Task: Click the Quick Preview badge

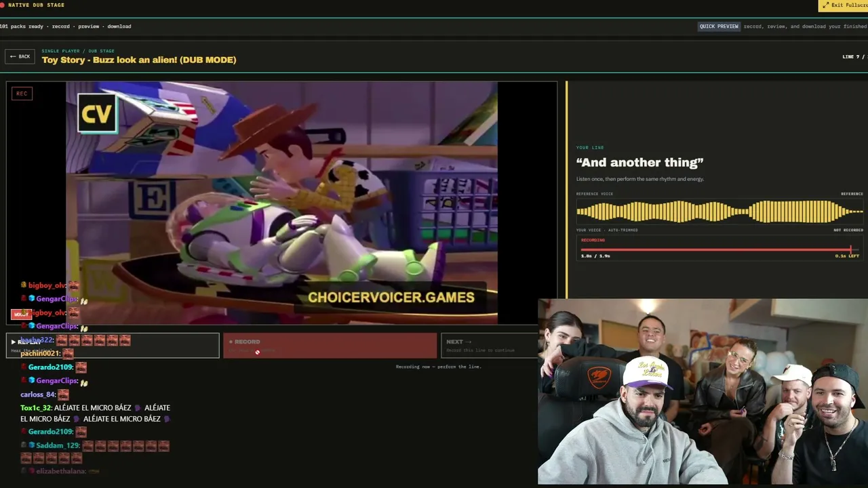Action: click(719, 26)
